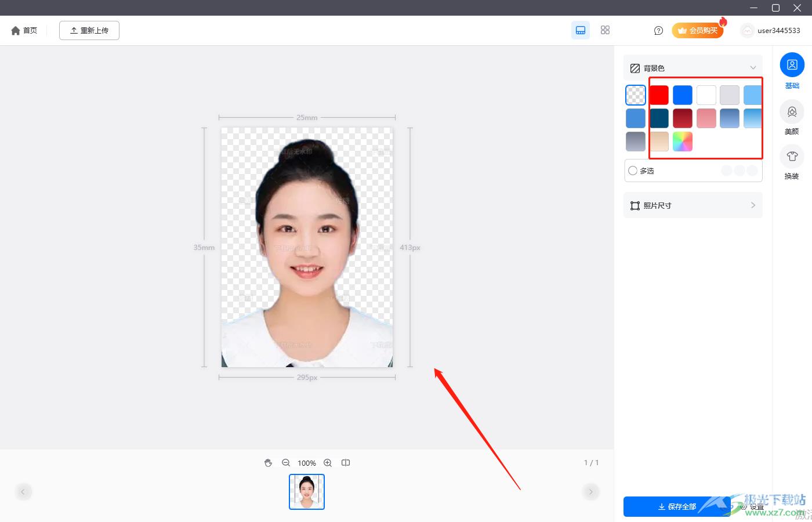
Task: Select the bright blue background swatch
Action: [x=683, y=95]
